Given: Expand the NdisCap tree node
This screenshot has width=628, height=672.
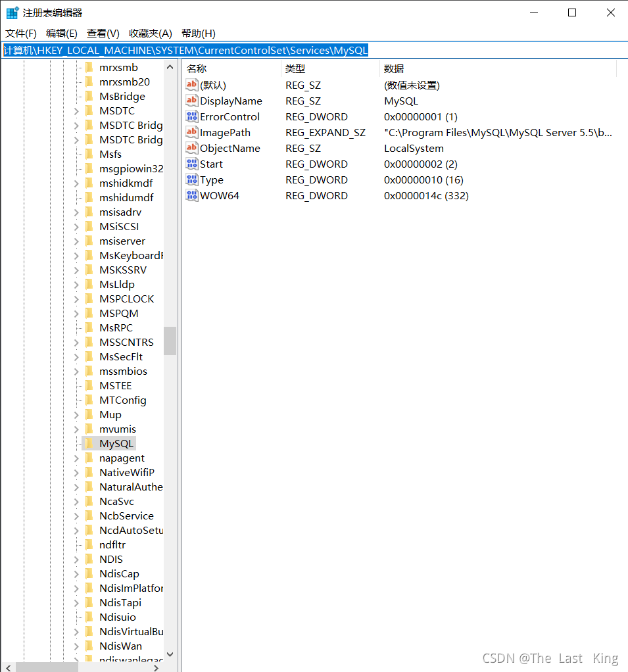Looking at the screenshot, I should coord(76,574).
